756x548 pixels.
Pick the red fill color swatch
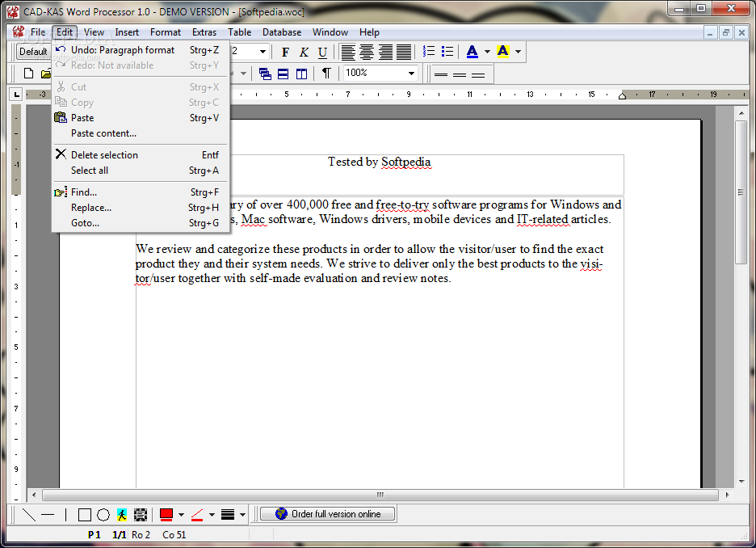pyautogui.click(x=166, y=515)
